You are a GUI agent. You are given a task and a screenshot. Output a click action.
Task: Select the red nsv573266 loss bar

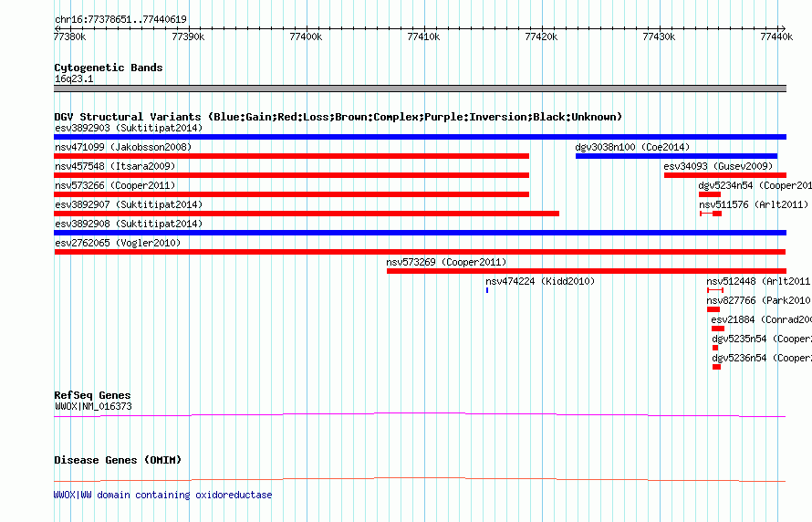click(x=292, y=194)
